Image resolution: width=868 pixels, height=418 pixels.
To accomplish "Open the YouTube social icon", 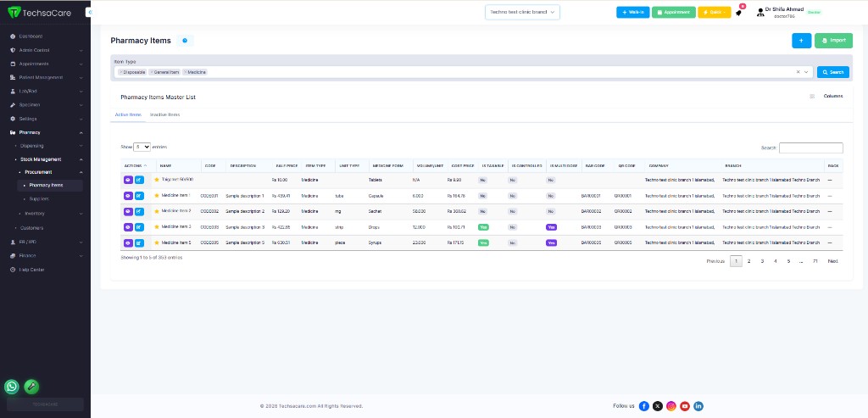I will 685,406.
